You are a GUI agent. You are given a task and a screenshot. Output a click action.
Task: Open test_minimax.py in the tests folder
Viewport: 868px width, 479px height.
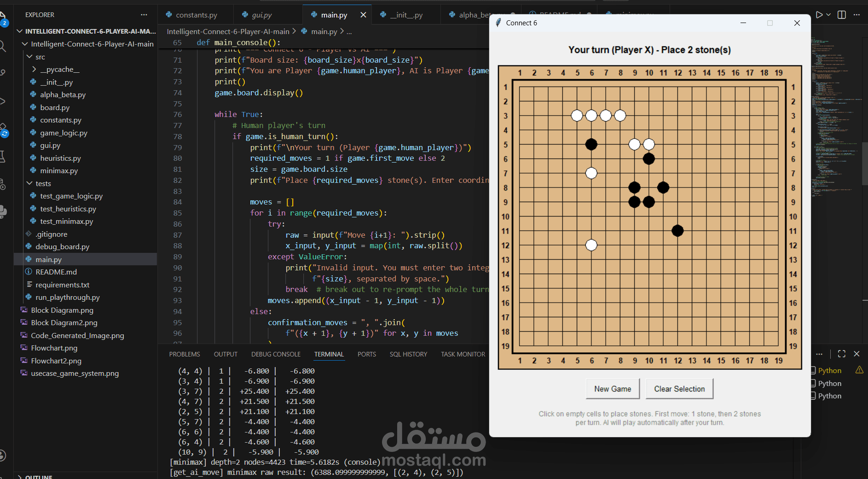point(66,221)
